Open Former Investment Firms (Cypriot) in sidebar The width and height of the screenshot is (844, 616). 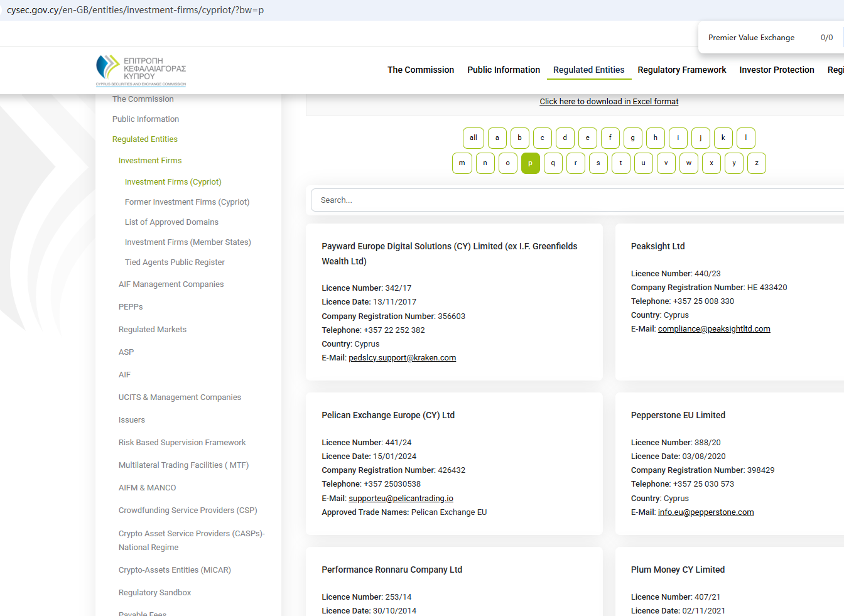(x=187, y=202)
